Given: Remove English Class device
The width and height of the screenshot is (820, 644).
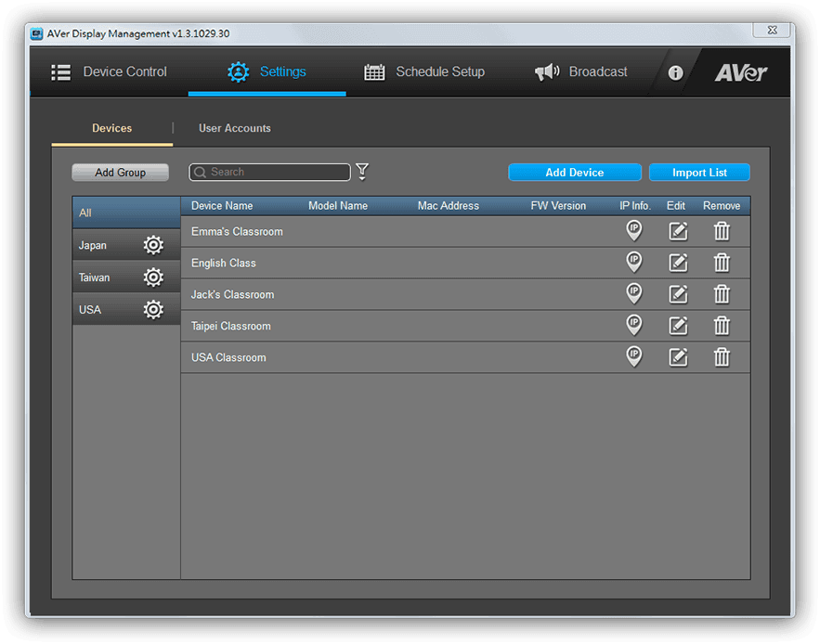Looking at the screenshot, I should [x=722, y=263].
